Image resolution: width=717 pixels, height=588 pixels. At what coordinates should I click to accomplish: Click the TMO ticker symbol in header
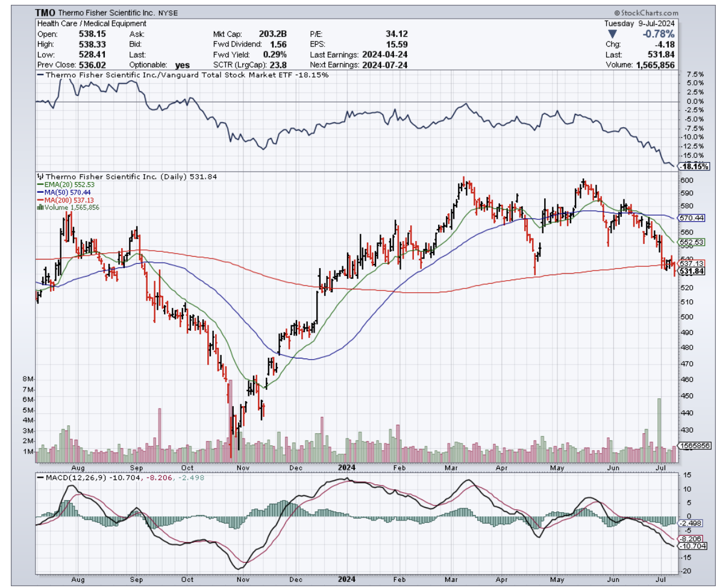pyautogui.click(x=45, y=13)
